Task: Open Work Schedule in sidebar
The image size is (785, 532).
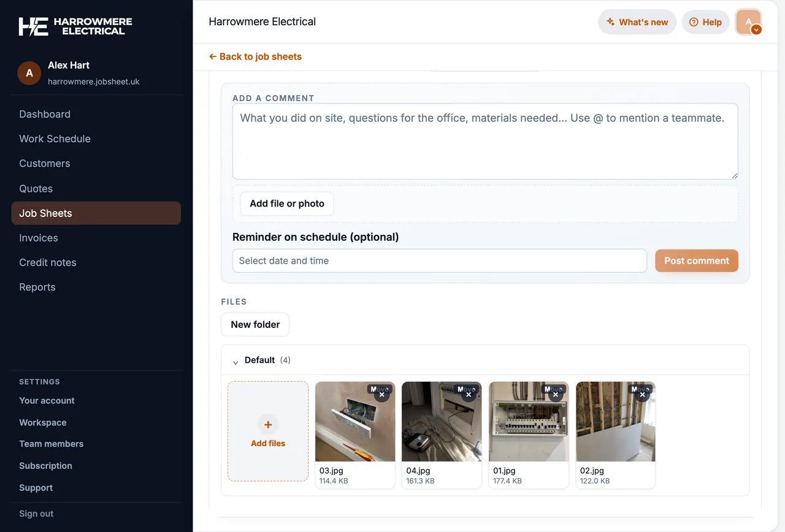Action: [x=55, y=139]
